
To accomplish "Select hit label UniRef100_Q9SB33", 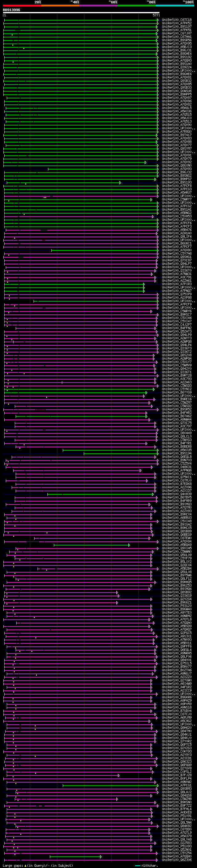I will (177, 88).
